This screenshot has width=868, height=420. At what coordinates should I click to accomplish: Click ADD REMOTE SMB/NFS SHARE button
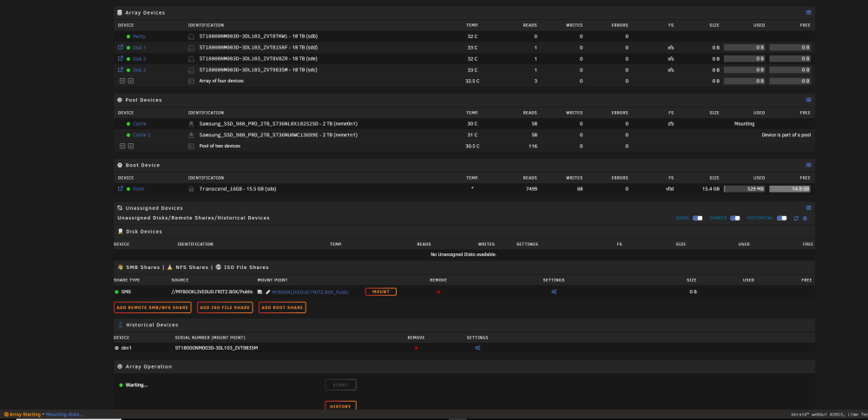click(x=153, y=308)
